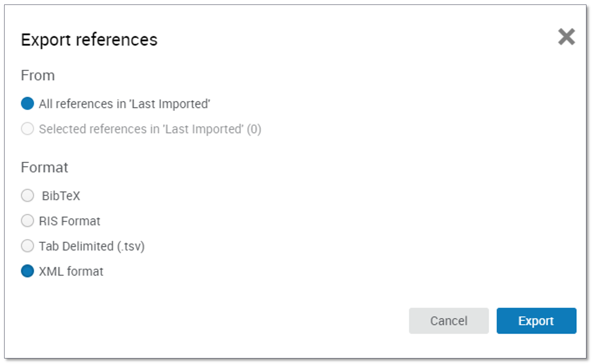Toggle the XML format radio button
This screenshot has width=592, height=364.
pos(28,271)
